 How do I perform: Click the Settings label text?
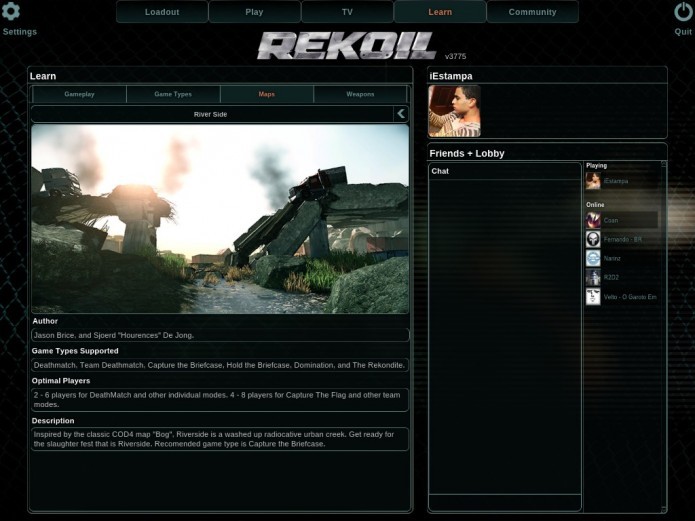point(20,32)
